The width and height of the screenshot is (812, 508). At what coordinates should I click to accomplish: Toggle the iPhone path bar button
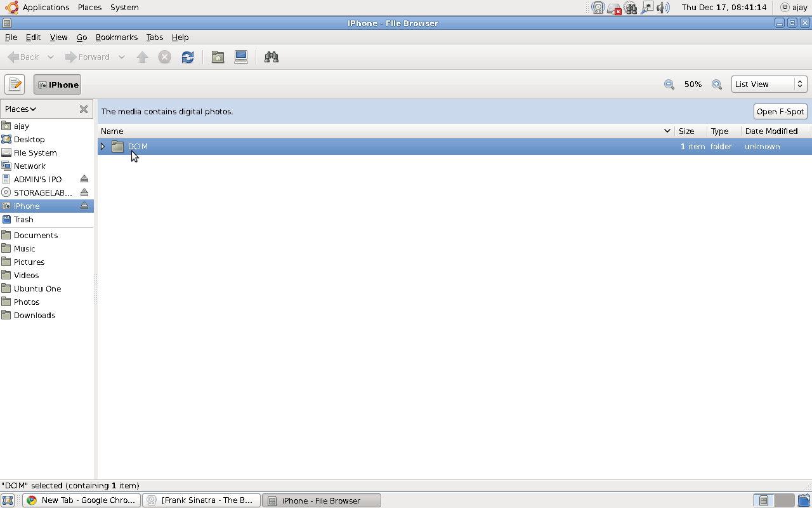tap(57, 84)
